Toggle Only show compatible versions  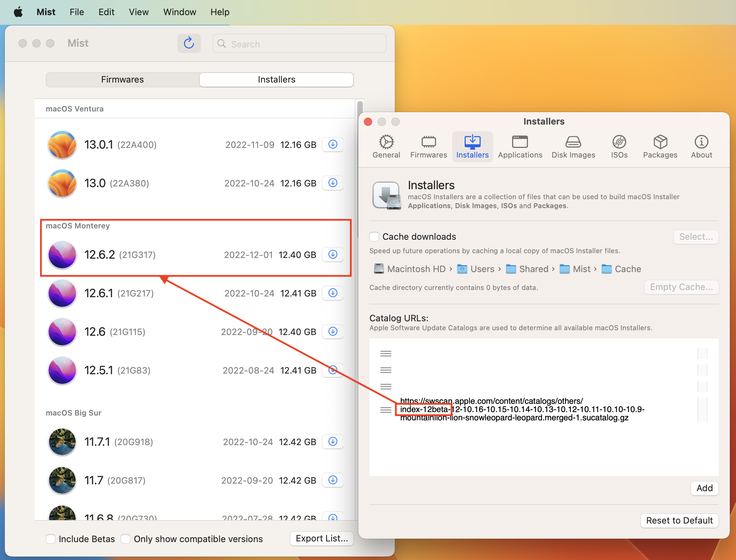(126, 539)
